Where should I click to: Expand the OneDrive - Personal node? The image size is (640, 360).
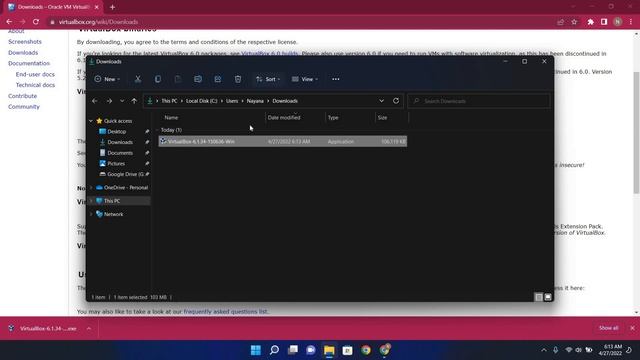(x=91, y=187)
